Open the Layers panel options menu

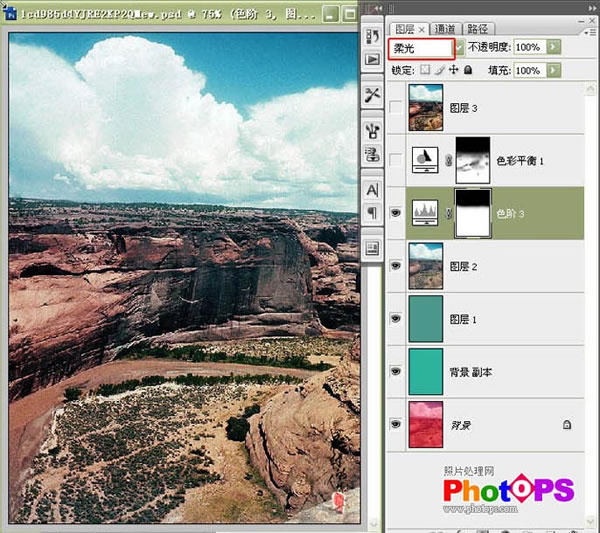point(592,33)
